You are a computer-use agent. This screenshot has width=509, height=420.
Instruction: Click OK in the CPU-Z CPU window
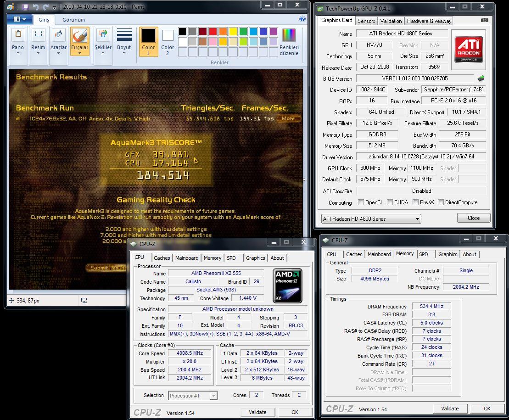(x=295, y=412)
